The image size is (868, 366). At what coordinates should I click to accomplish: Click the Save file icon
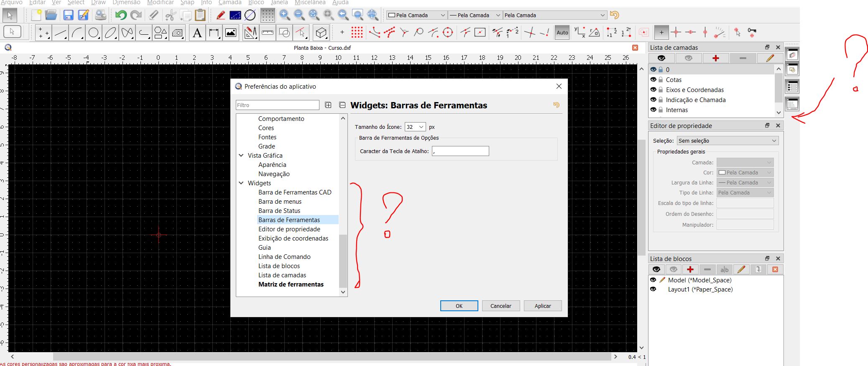click(68, 15)
